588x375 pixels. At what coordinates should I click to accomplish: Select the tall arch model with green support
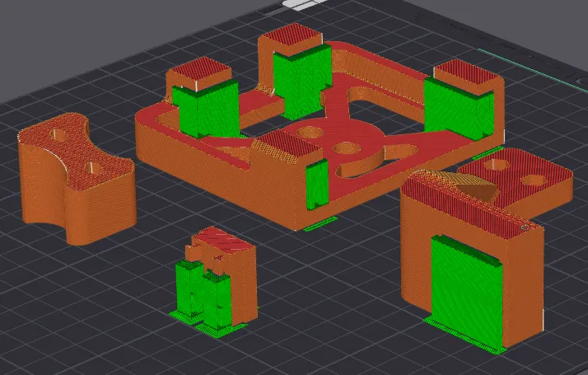coord(472,261)
